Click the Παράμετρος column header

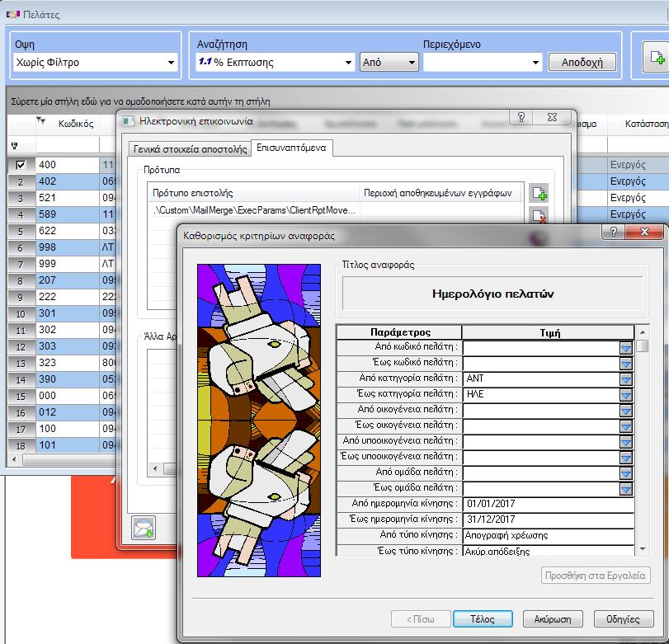[x=399, y=332]
